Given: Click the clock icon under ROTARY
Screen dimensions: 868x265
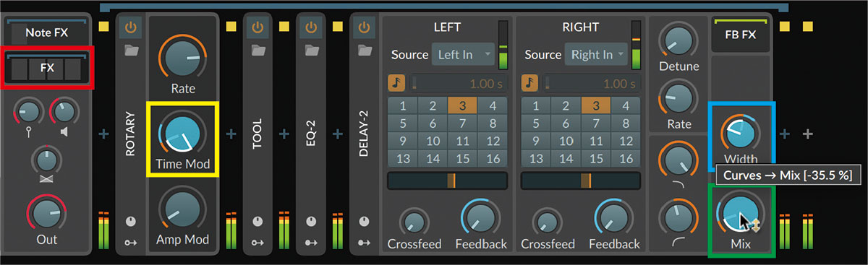Looking at the screenshot, I should click(x=130, y=221).
